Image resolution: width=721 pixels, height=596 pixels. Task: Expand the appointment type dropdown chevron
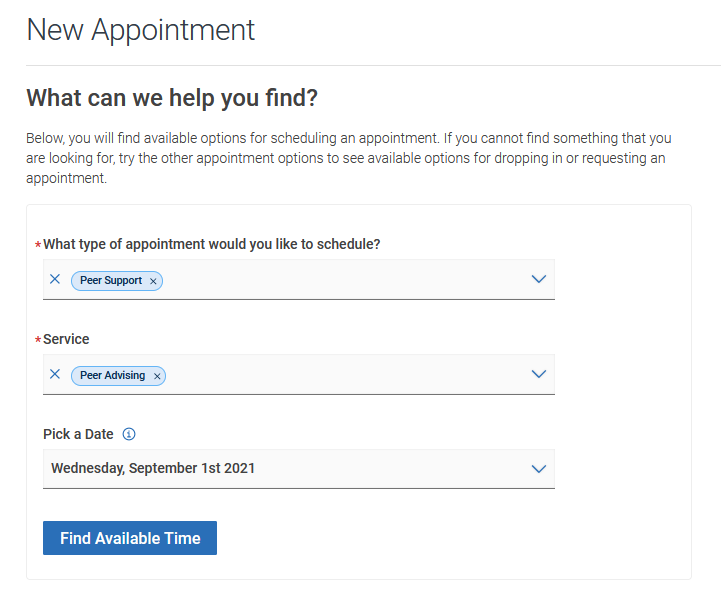pos(538,279)
